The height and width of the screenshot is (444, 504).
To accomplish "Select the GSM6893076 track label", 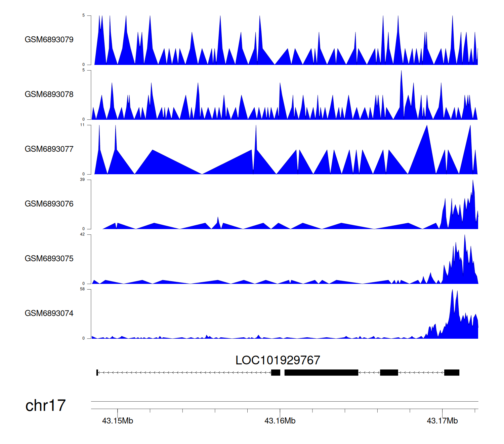I will pos(49,204).
